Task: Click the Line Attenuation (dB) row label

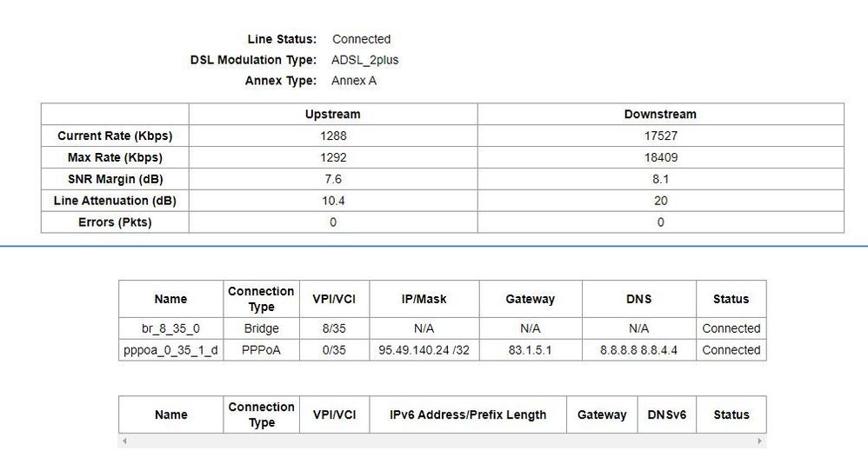Action: pos(115,201)
